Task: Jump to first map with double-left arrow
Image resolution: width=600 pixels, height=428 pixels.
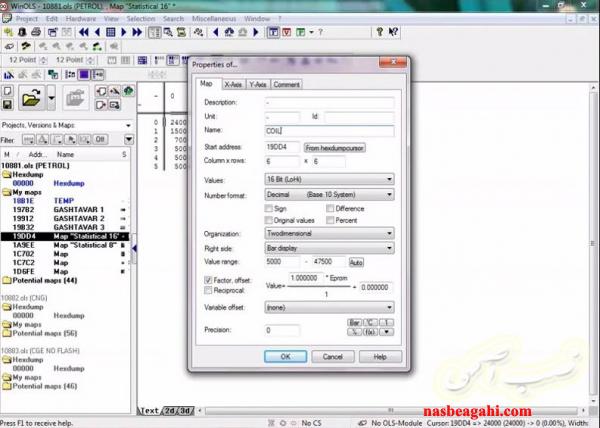Action: 83,32
